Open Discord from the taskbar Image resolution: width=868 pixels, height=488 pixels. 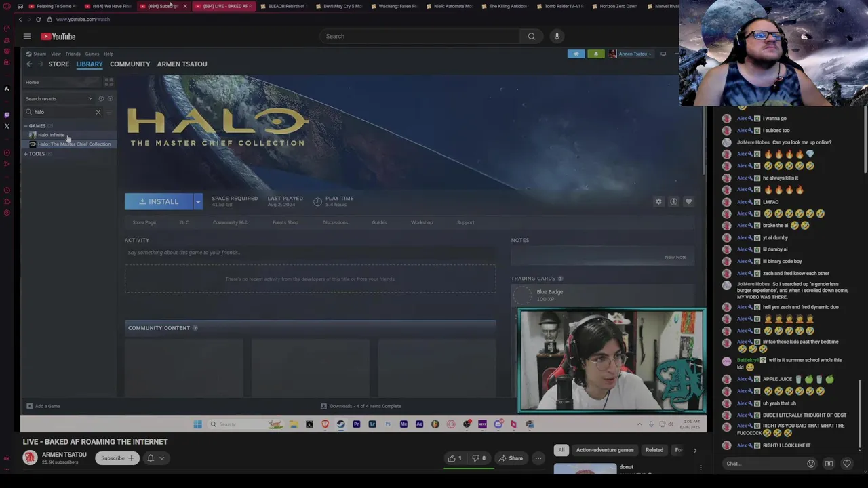pos(498,424)
